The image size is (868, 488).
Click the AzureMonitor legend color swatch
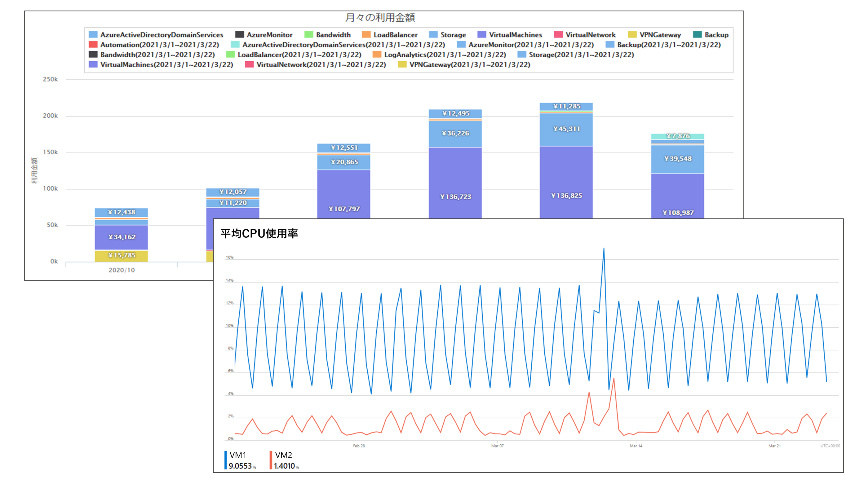click(239, 35)
